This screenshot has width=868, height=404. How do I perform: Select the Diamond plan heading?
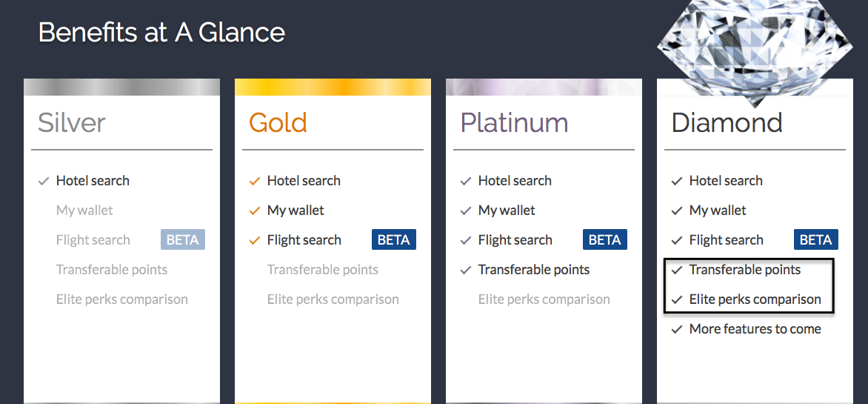click(727, 122)
